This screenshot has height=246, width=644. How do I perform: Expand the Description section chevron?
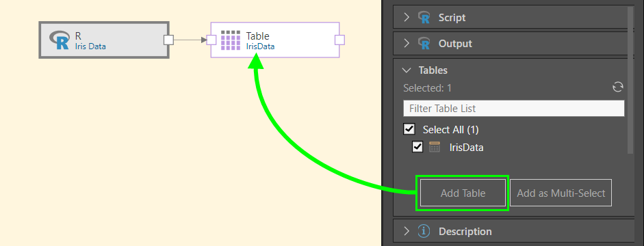click(x=407, y=231)
